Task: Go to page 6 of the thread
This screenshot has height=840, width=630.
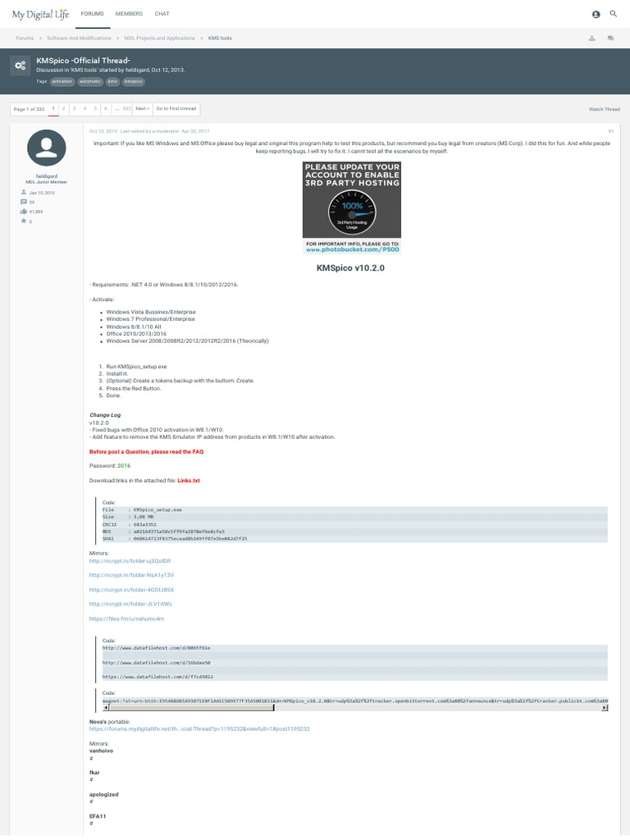Action: tap(106, 109)
